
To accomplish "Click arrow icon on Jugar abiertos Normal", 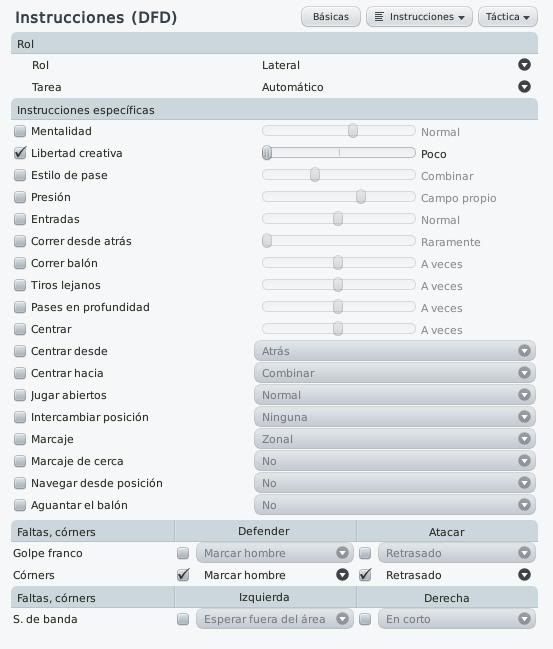I will [524, 395].
